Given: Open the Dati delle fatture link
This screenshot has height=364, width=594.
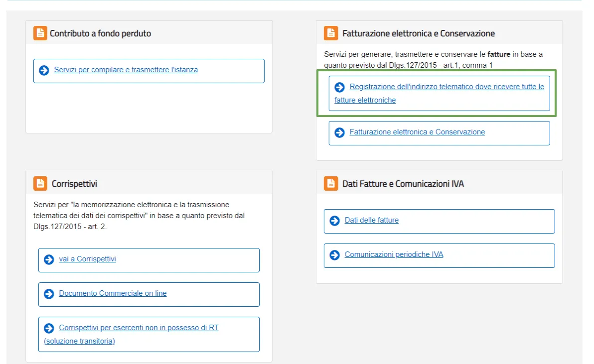Looking at the screenshot, I should tap(371, 220).
